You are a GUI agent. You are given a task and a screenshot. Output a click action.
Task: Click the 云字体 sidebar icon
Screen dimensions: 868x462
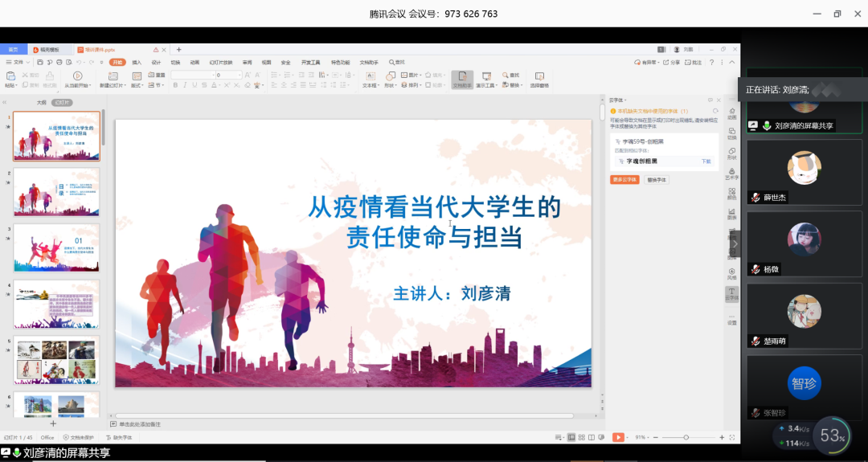(x=731, y=294)
